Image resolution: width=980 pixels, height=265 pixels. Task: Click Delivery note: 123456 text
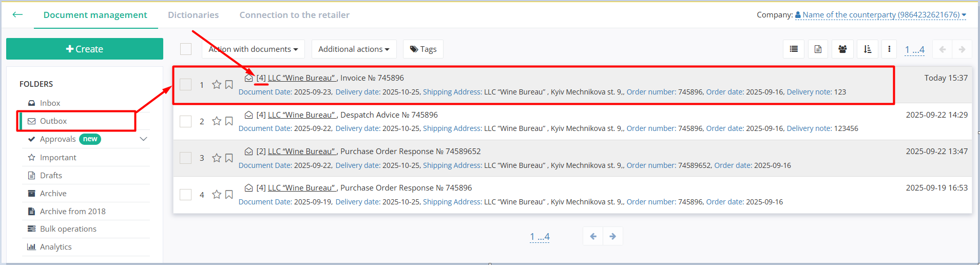point(822,129)
